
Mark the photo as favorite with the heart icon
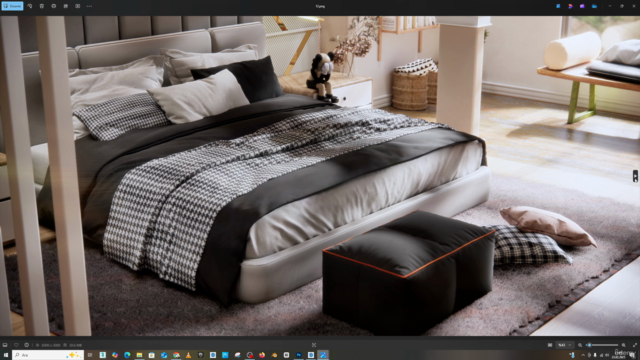point(16,345)
